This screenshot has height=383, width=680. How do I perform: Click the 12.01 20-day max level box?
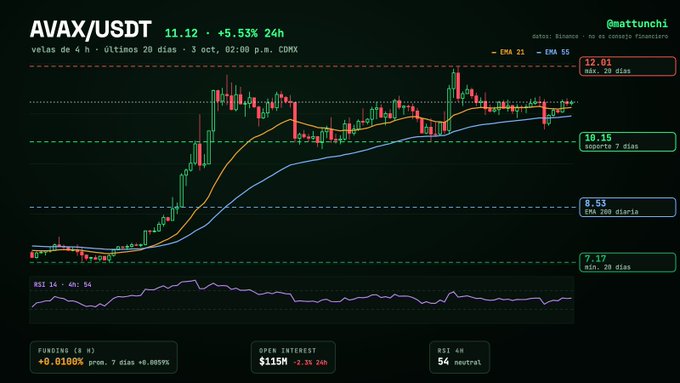pyautogui.click(x=627, y=66)
